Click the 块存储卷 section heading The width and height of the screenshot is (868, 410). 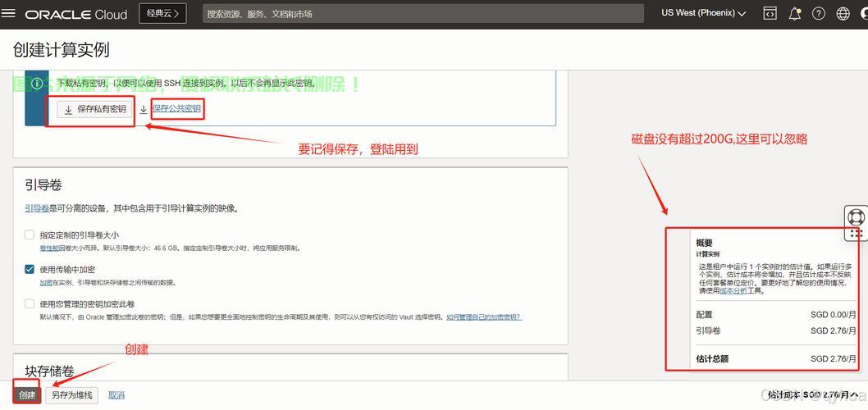click(50, 370)
